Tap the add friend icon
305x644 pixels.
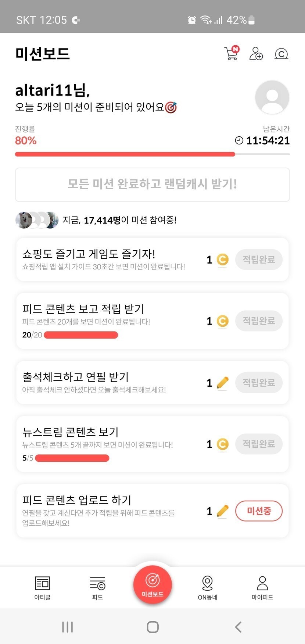(256, 54)
